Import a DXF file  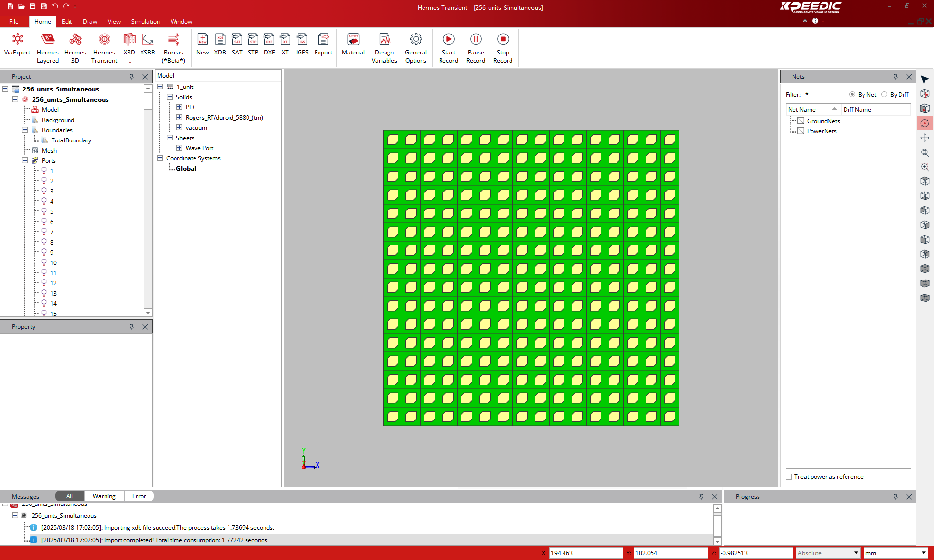pos(269,45)
